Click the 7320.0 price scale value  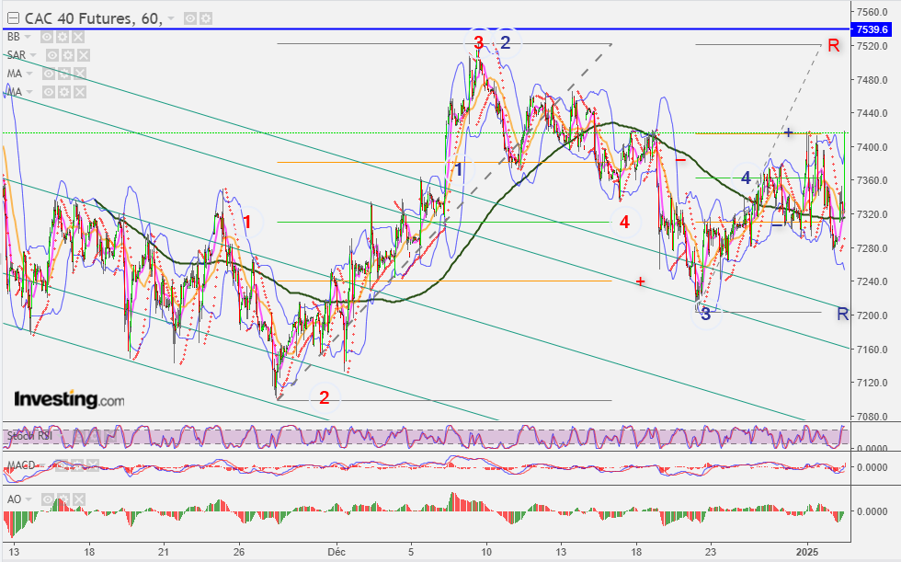[873, 214]
